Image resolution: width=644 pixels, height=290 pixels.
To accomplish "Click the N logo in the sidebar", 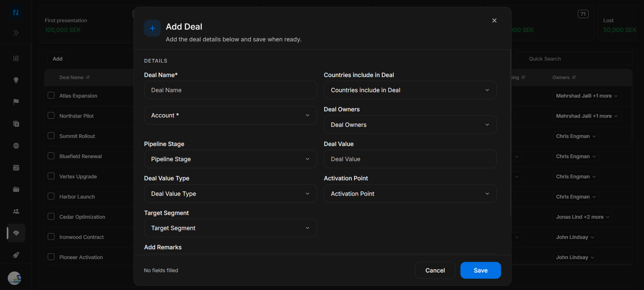I will coord(16,13).
